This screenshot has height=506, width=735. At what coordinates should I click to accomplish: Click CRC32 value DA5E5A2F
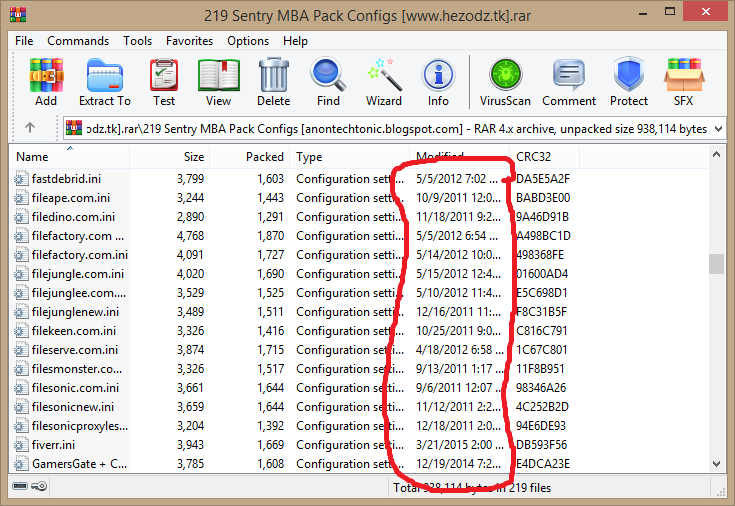coord(543,179)
